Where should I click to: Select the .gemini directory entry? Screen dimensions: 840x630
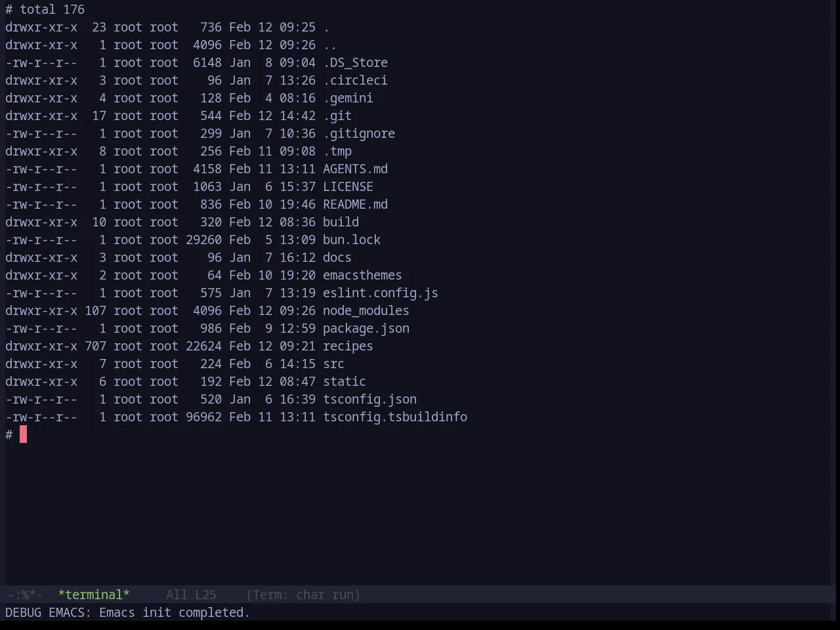coord(348,98)
